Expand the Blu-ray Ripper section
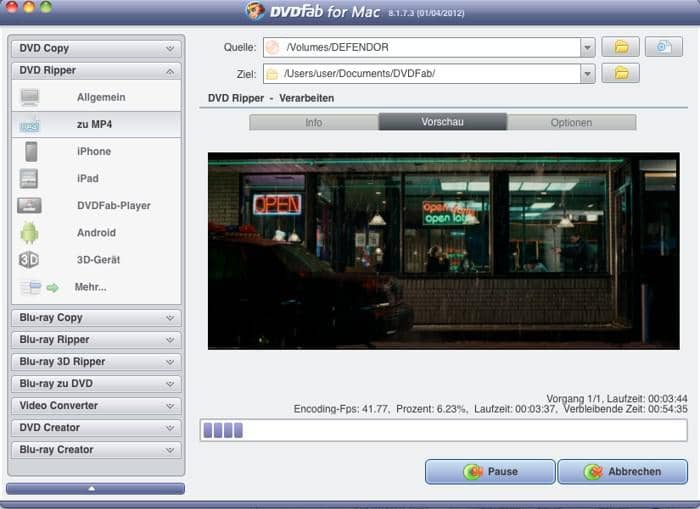 [x=96, y=340]
